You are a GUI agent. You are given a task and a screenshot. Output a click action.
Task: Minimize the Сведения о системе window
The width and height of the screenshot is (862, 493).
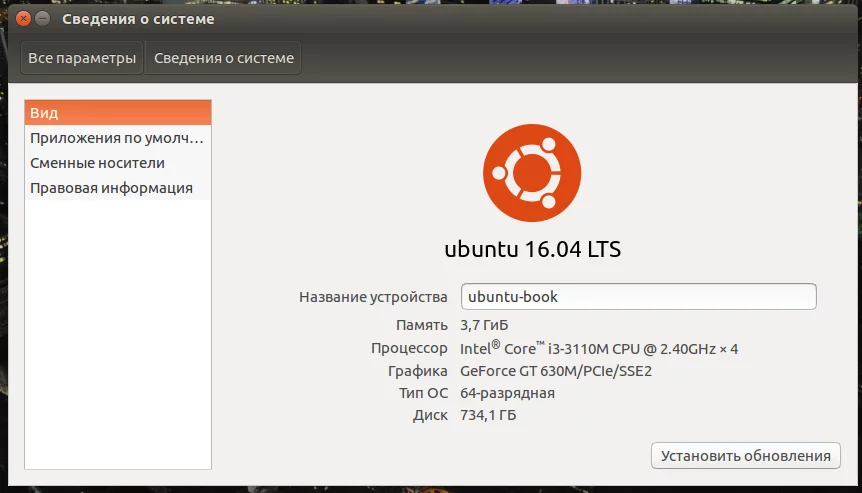click(42, 19)
